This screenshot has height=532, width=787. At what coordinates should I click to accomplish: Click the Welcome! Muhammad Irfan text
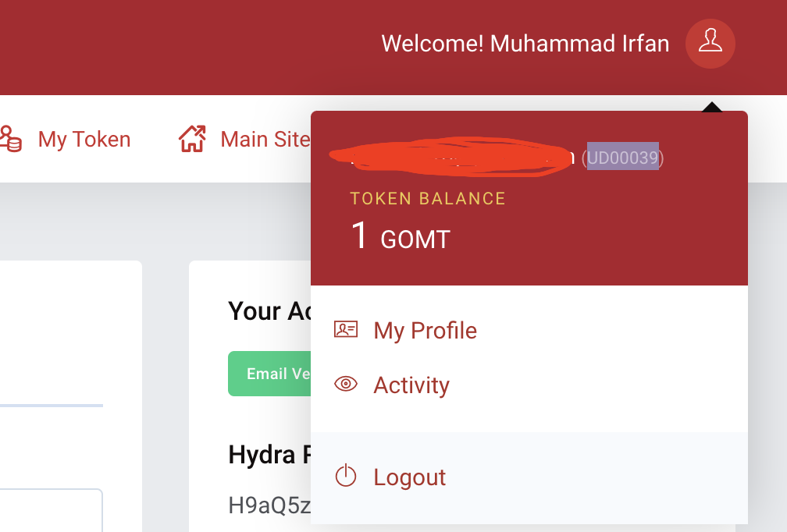tap(525, 44)
